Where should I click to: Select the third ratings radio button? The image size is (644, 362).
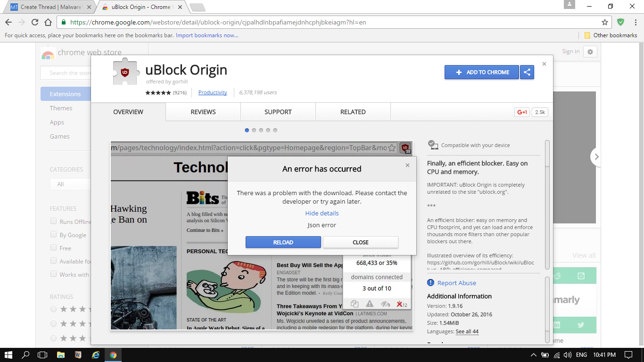coord(53,338)
